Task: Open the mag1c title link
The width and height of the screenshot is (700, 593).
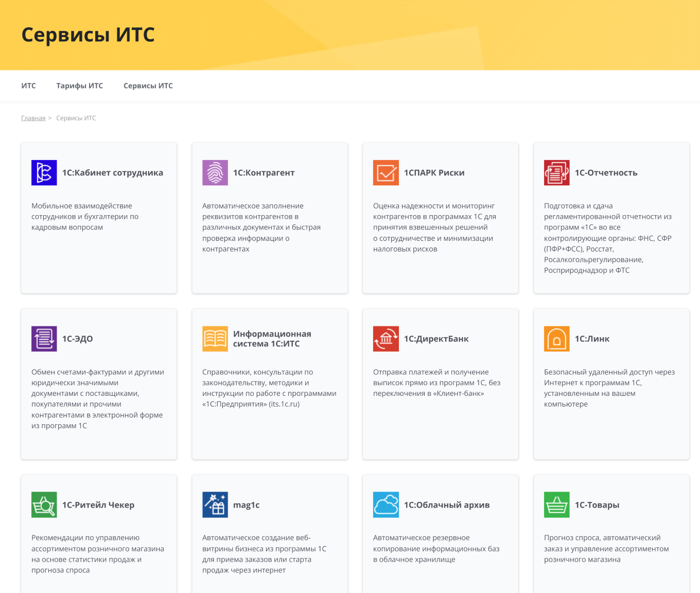Action: click(247, 505)
